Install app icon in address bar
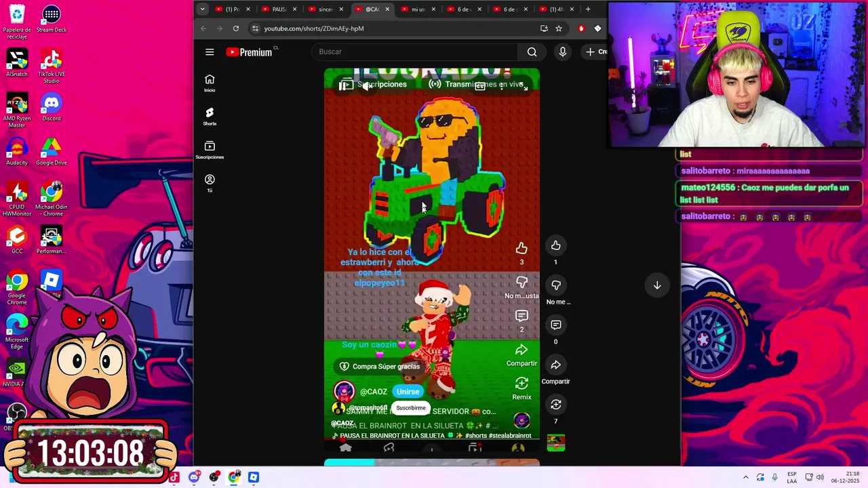 [x=544, y=28]
